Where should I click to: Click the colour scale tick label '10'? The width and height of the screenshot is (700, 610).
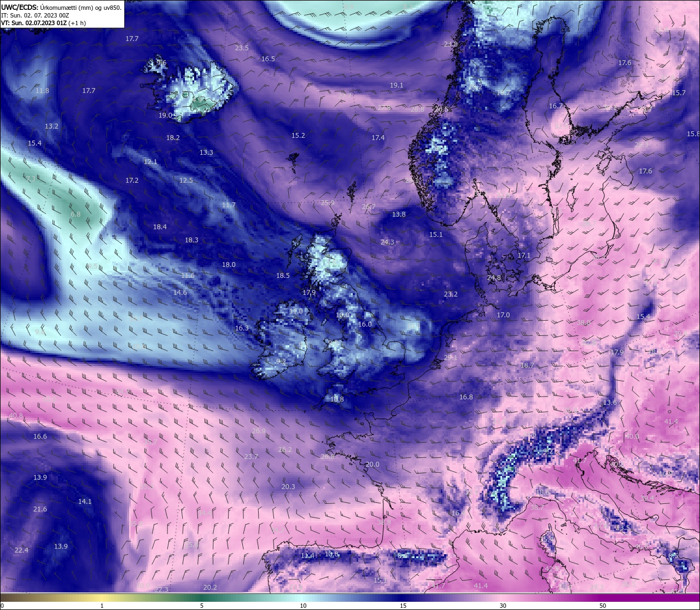(x=303, y=606)
